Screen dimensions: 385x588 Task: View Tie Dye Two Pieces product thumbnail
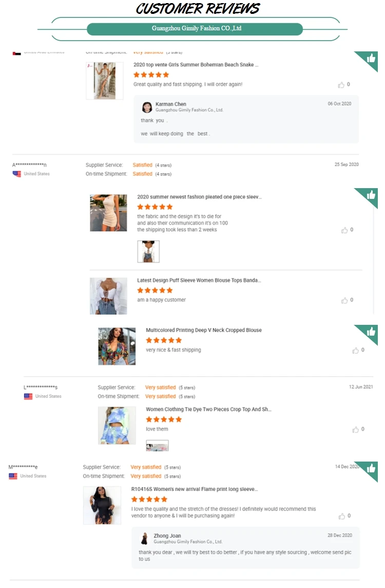coord(117,426)
